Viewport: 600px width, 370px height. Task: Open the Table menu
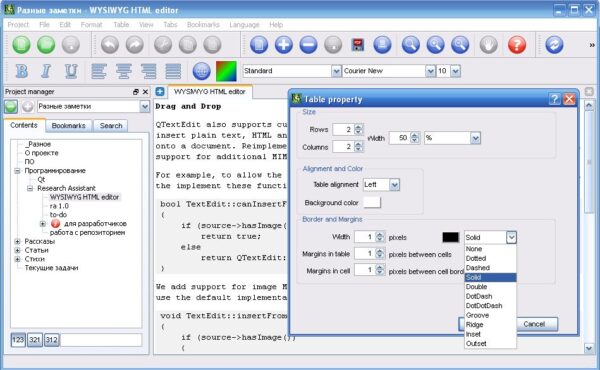[x=121, y=24]
